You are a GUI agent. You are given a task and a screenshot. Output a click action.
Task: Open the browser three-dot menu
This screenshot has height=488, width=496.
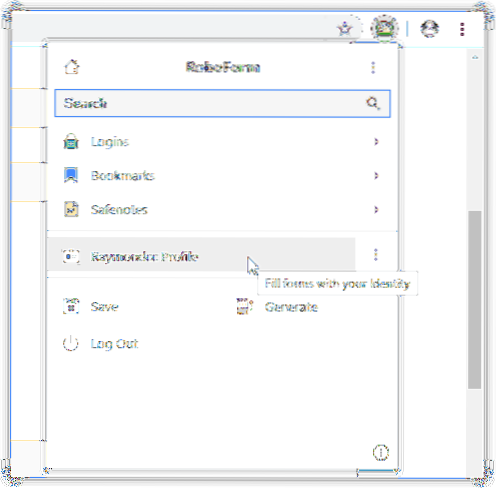462,29
